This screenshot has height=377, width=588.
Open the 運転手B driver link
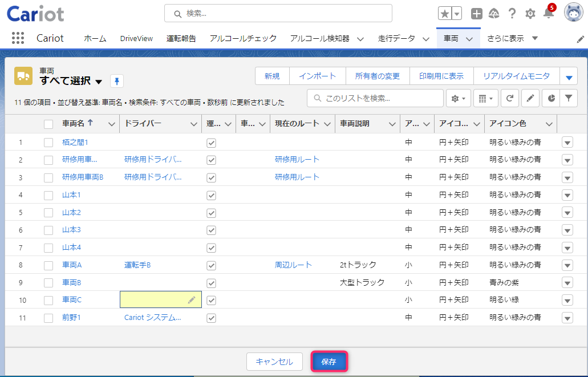pyautogui.click(x=137, y=265)
